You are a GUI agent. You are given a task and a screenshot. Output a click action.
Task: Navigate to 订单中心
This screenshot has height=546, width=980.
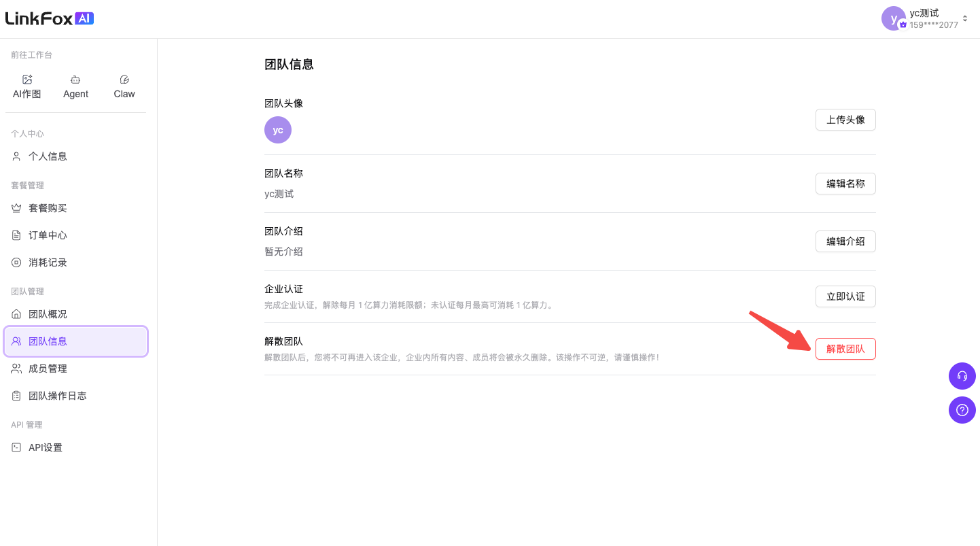pyautogui.click(x=75, y=235)
